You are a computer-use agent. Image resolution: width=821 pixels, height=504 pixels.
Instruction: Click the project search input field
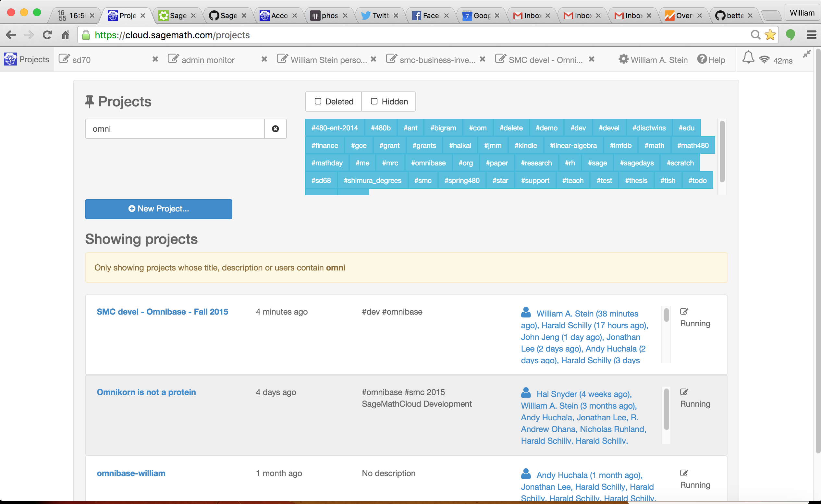[175, 129]
